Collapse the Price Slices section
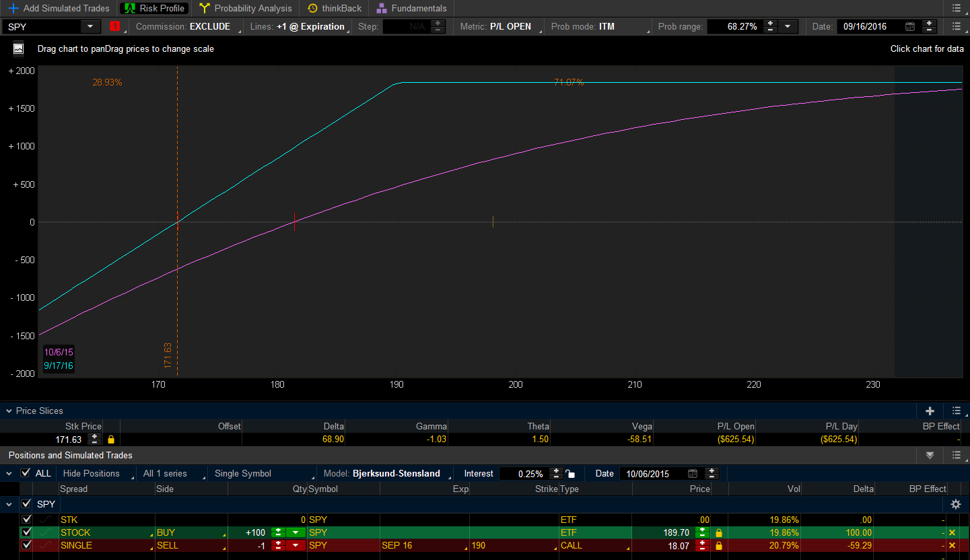The height and width of the screenshot is (560, 970). pyautogui.click(x=9, y=411)
